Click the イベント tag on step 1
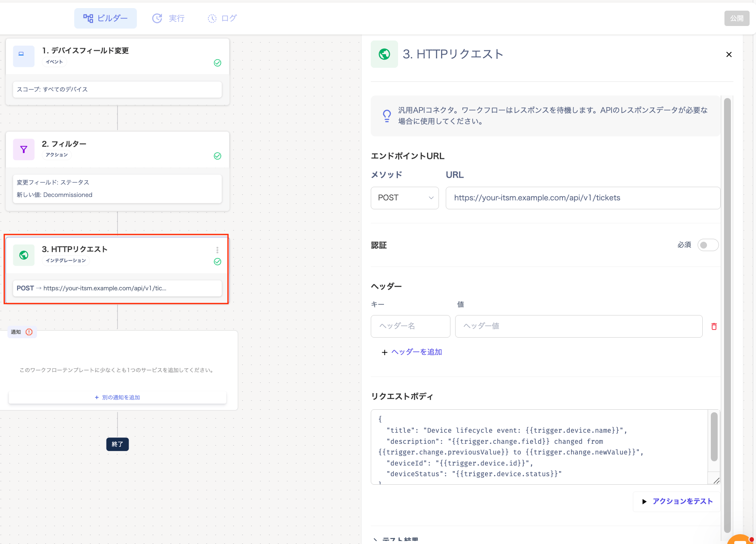The height and width of the screenshot is (544, 756). (x=54, y=62)
